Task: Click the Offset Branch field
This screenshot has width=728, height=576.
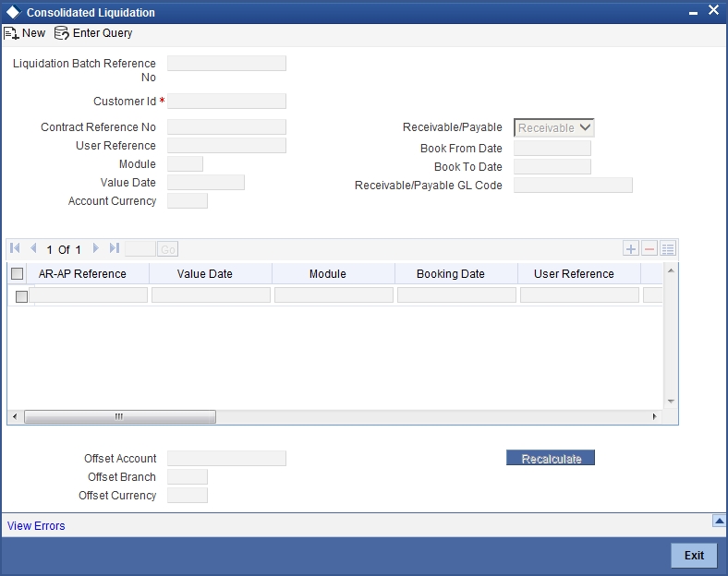Action: [188, 477]
